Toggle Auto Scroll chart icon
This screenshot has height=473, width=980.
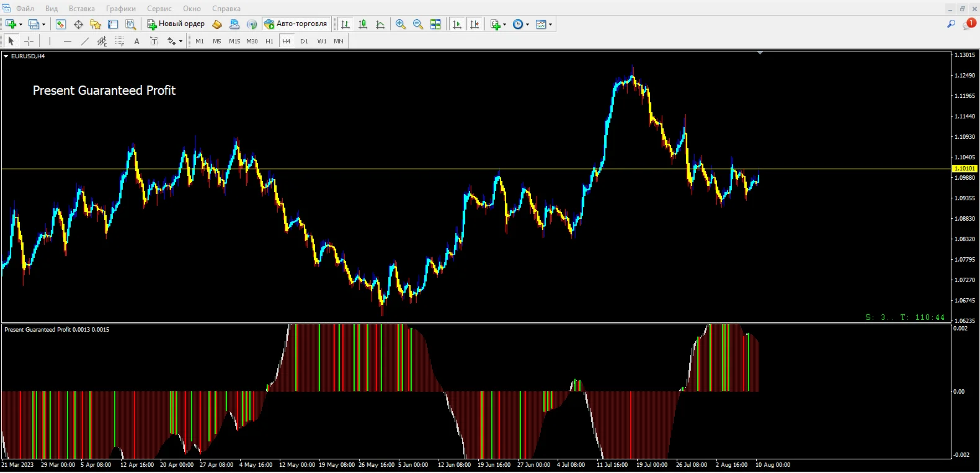tap(457, 24)
